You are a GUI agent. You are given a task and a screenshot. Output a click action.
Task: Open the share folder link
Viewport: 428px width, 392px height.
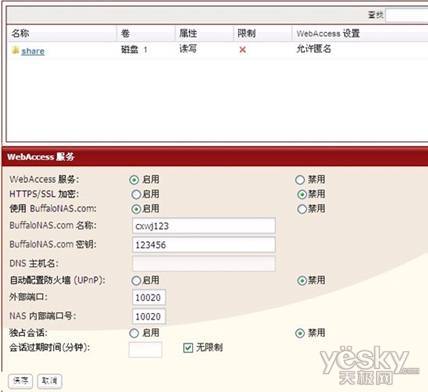[x=33, y=51]
